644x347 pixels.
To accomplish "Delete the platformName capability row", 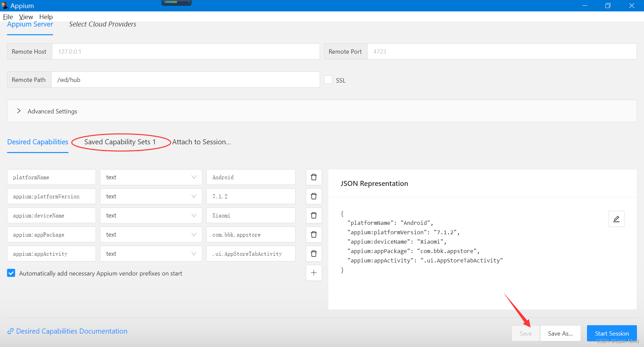I will (x=314, y=177).
